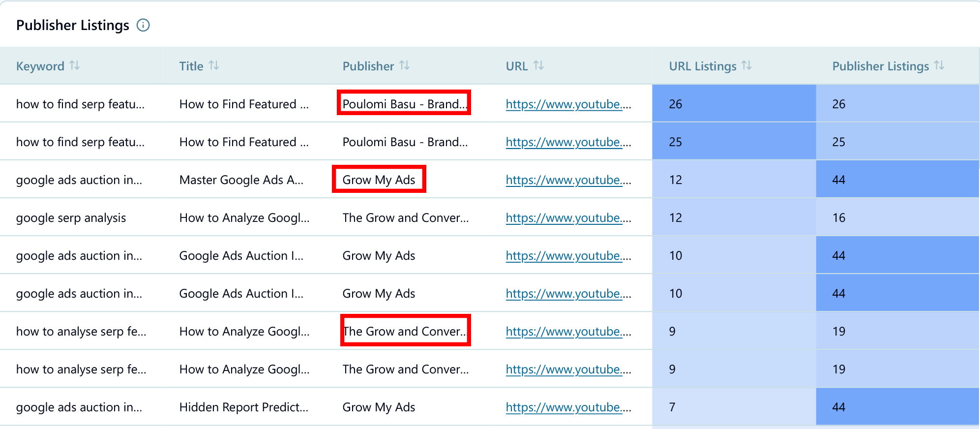This screenshot has height=429, width=980.
Task: Click the Title column header label
Action: pos(191,66)
